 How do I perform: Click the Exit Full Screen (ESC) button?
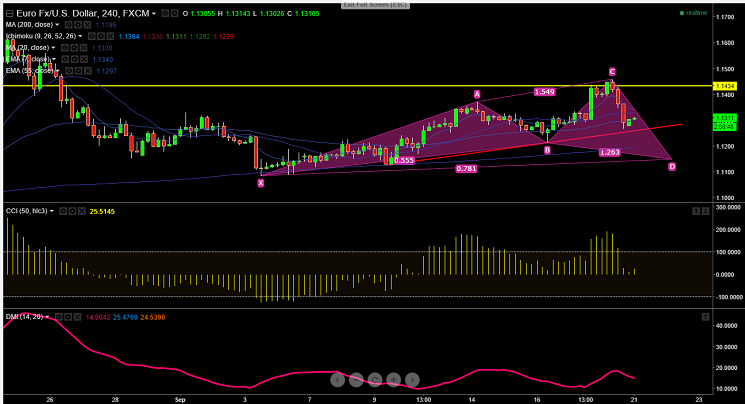(375, 5)
